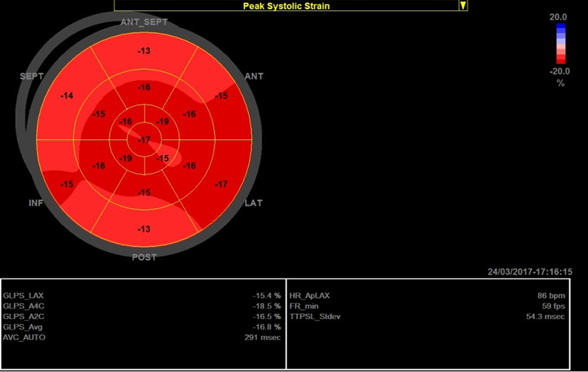The height and width of the screenshot is (372, 588).
Task: Click the basal POST segment showing -13
Action: pyautogui.click(x=144, y=229)
